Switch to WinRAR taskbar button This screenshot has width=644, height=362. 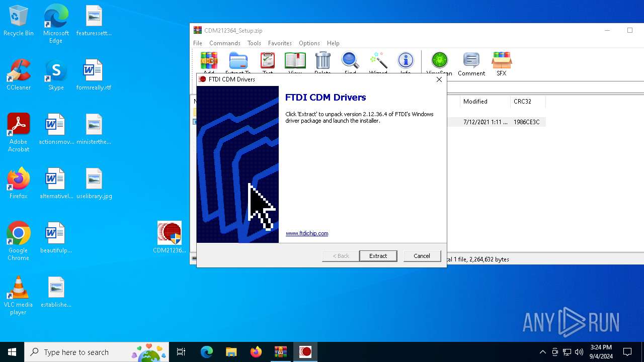(x=280, y=352)
